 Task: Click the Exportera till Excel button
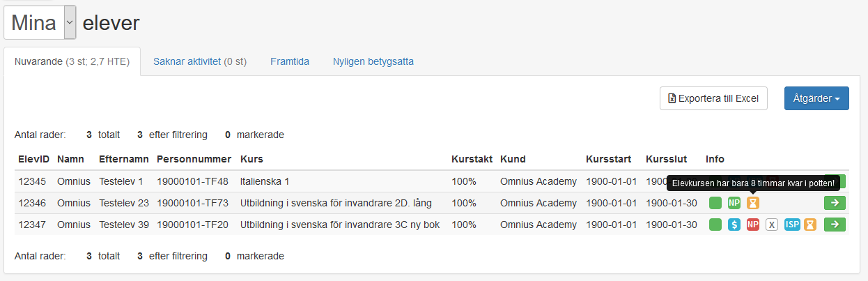(x=713, y=98)
